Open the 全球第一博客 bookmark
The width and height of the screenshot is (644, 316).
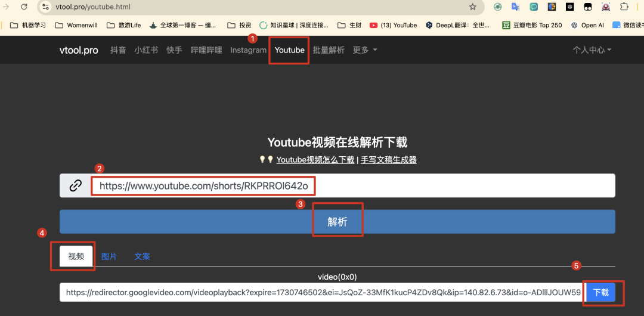pyautogui.click(x=182, y=25)
